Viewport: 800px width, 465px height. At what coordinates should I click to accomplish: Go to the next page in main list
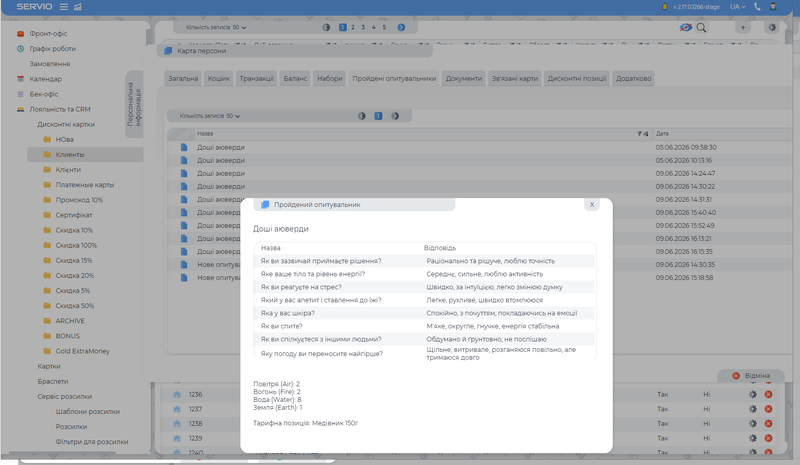401,28
